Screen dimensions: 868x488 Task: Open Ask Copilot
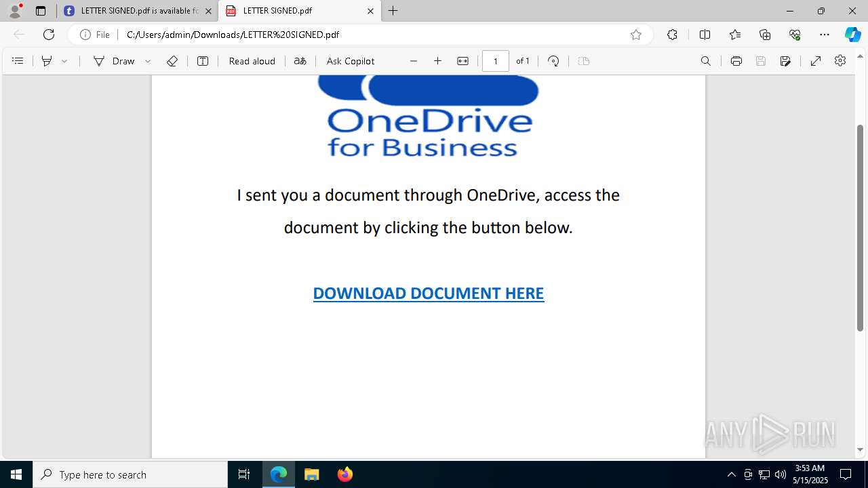pyautogui.click(x=351, y=61)
